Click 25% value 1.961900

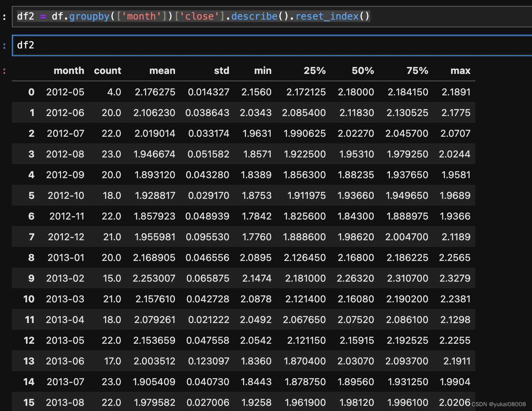tap(305, 402)
